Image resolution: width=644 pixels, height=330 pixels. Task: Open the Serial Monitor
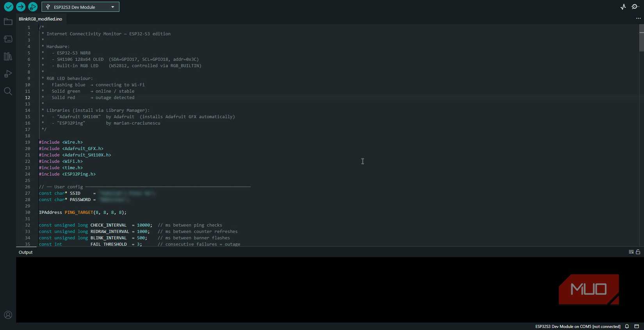[635, 7]
